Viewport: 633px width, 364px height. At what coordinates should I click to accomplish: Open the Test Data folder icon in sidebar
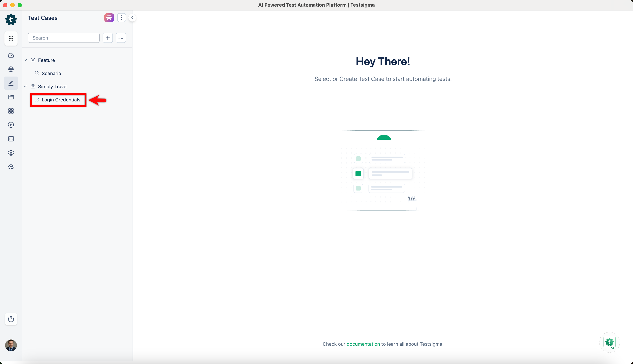tap(11, 97)
